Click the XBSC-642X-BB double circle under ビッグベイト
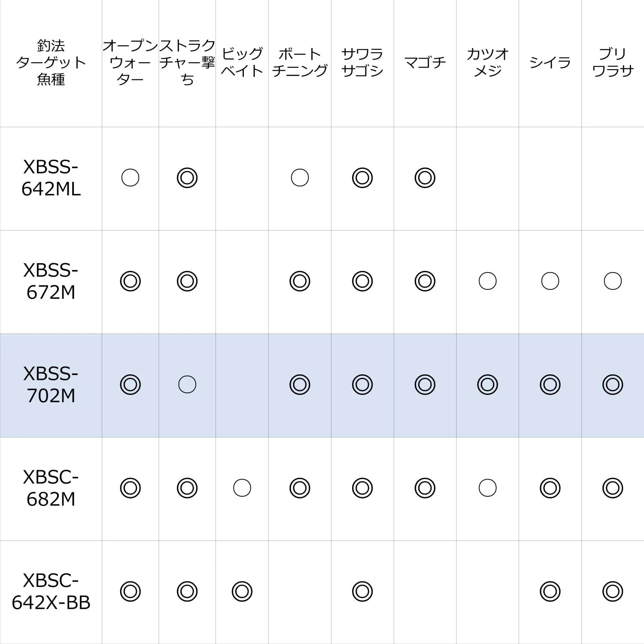 pyautogui.click(x=242, y=592)
